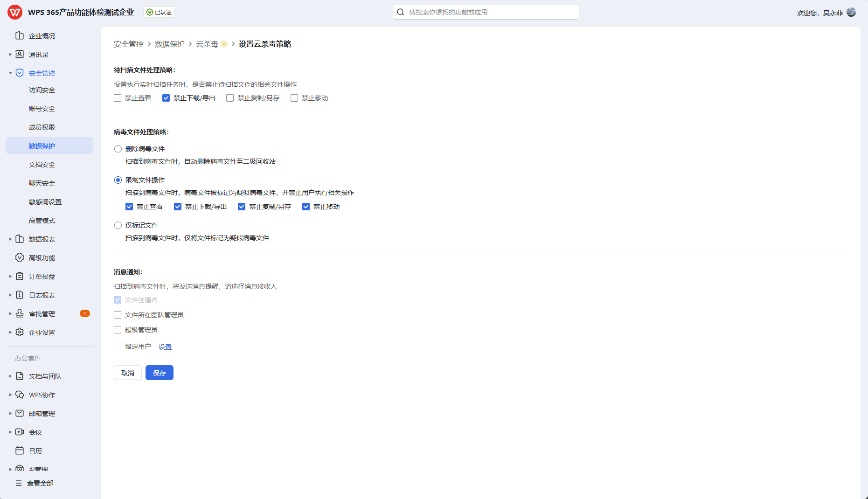Click the VIP badge beside 云杀毒
The width and height of the screenshot is (868, 499).
click(224, 44)
